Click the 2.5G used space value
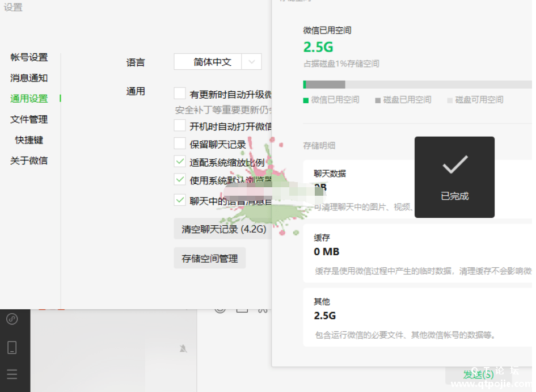Screen dimensions: 536x392 pyautogui.click(x=318, y=47)
